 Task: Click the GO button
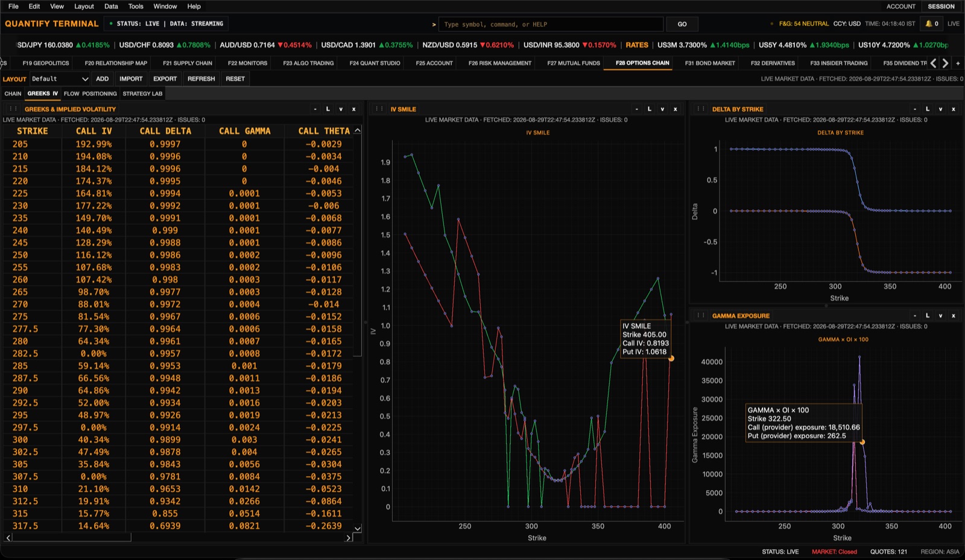(x=682, y=24)
